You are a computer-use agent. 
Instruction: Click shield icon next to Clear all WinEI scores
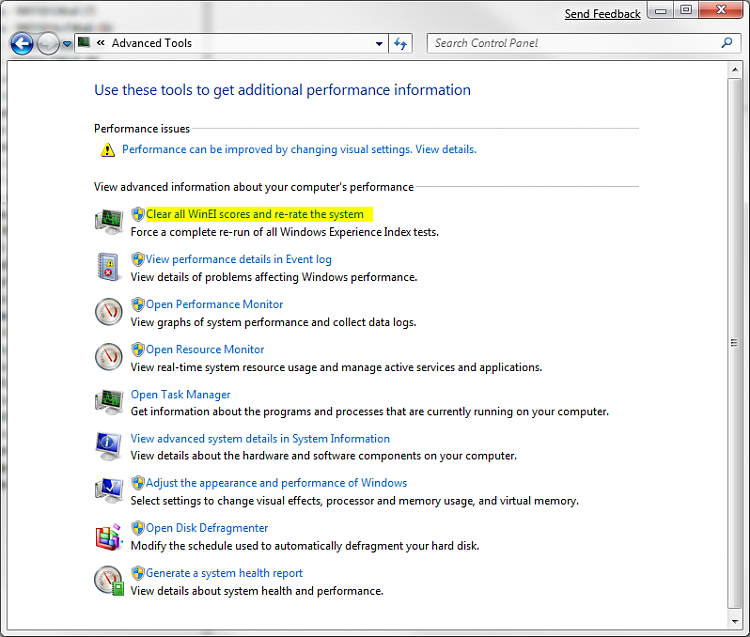click(138, 214)
